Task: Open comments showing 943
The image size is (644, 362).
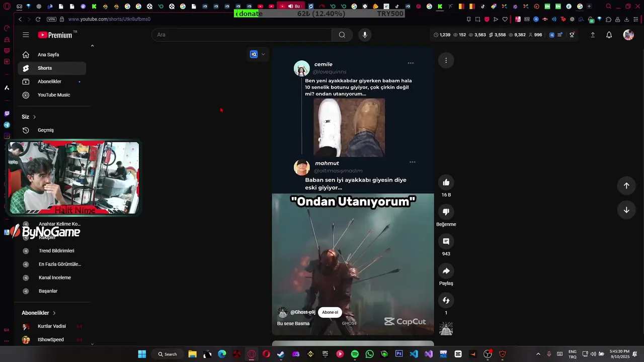Action: pos(446,241)
